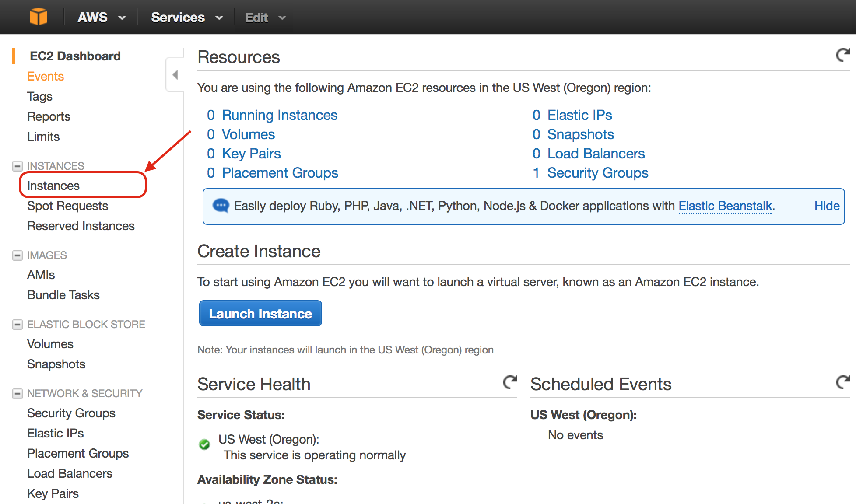
Task: Refresh the Scheduled Events panel
Action: (843, 383)
